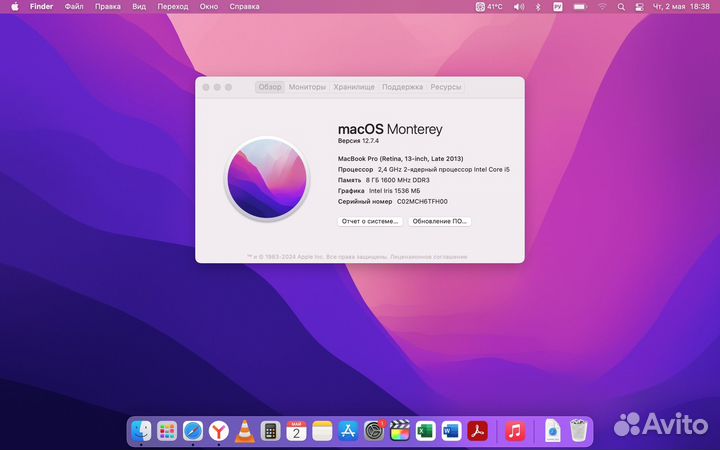Image resolution: width=720 pixels, height=450 pixels.
Task: Open the volume control in the menu bar
Action: click(519, 6)
